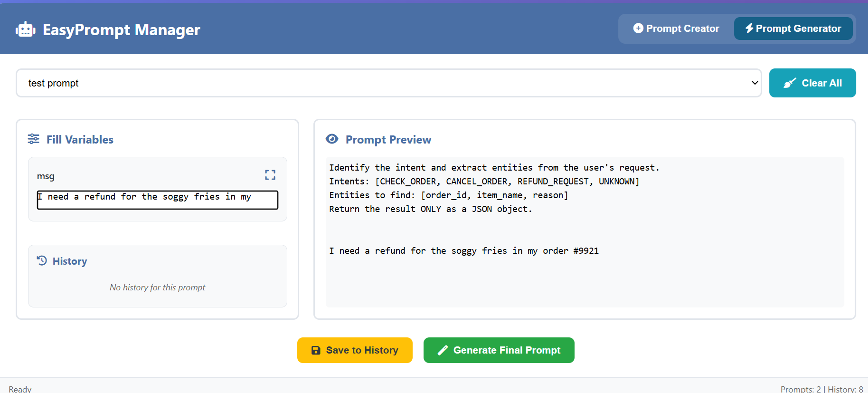Click the EasyPrompt Manager title
Screen dimensions: 868x393
tap(122, 30)
